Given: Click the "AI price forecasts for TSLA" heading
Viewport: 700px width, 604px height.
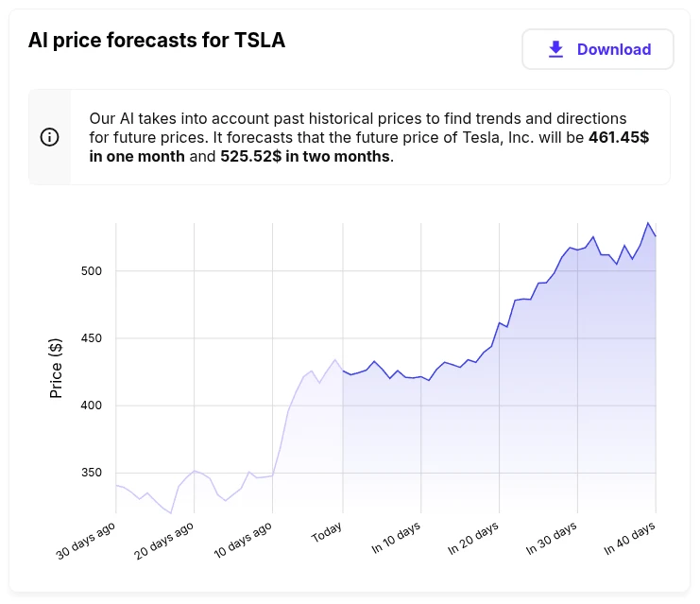Looking at the screenshot, I should [x=157, y=41].
